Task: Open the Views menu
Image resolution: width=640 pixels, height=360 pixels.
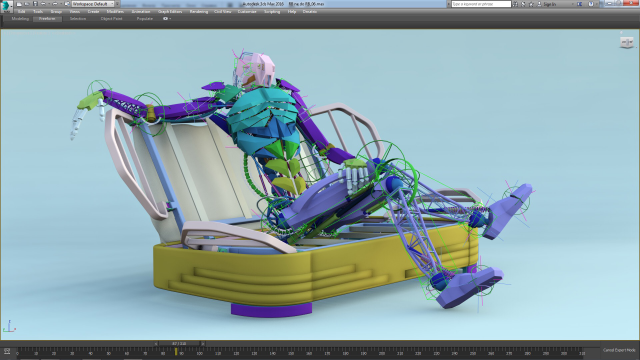Action: point(74,12)
